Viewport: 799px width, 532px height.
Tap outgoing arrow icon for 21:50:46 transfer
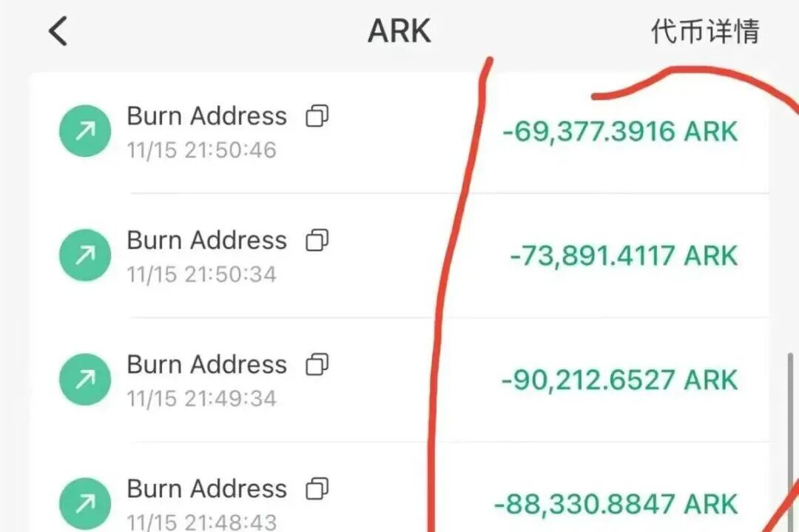coord(85,131)
